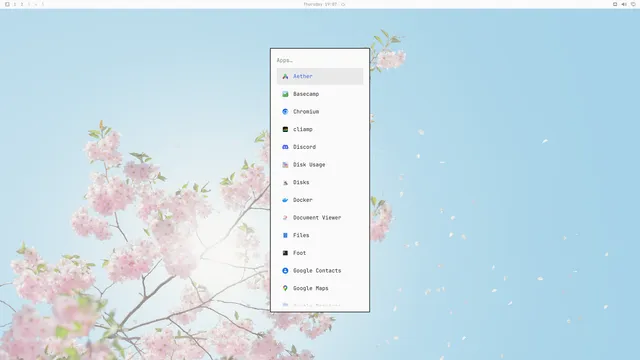Click the Document Viewer icon
640x360 pixels.
click(x=285, y=218)
